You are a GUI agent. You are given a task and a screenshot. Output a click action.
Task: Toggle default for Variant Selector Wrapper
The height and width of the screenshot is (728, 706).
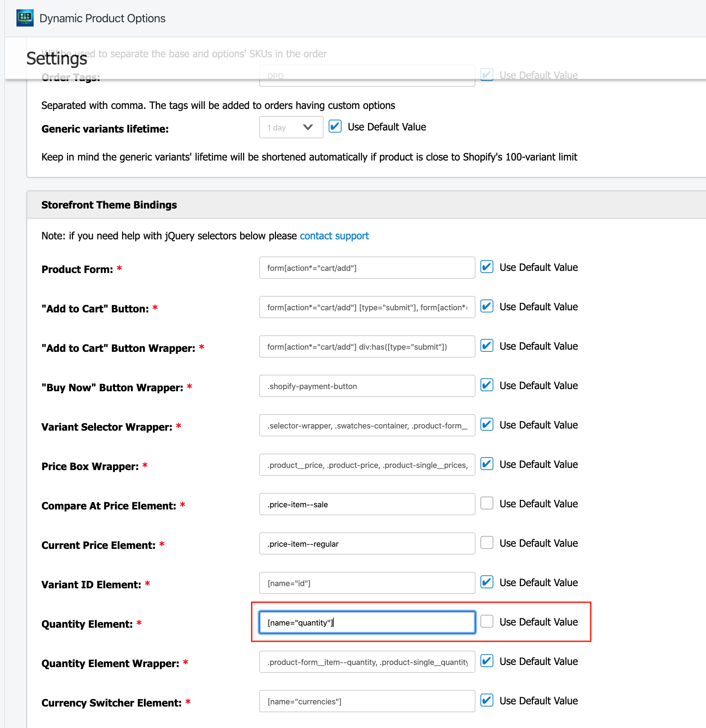[487, 425]
